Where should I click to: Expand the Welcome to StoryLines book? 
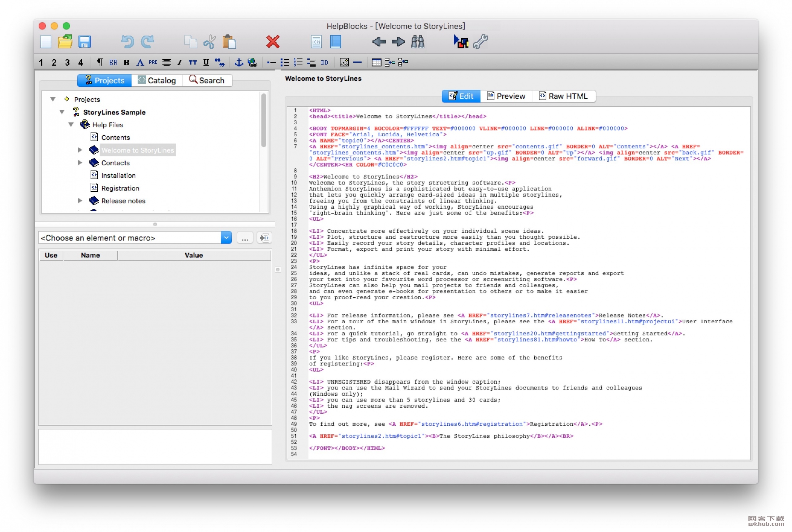pos(80,150)
